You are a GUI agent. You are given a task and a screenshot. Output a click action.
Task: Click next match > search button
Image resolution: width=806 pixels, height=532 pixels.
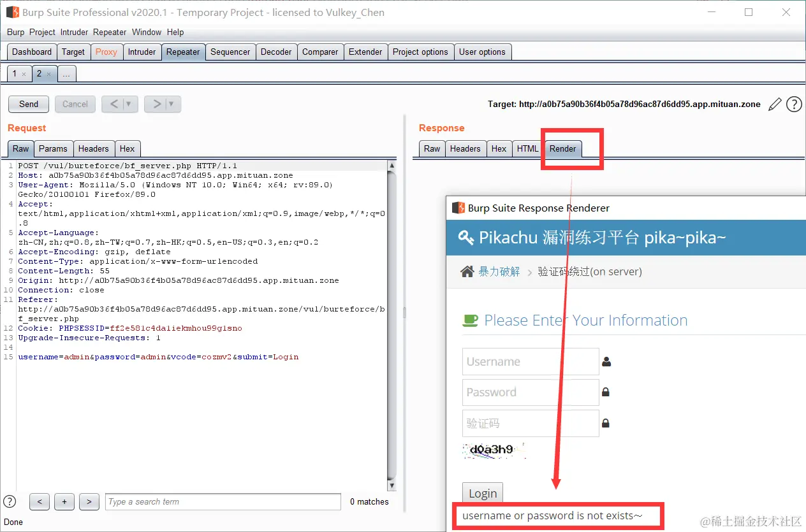[89, 502]
